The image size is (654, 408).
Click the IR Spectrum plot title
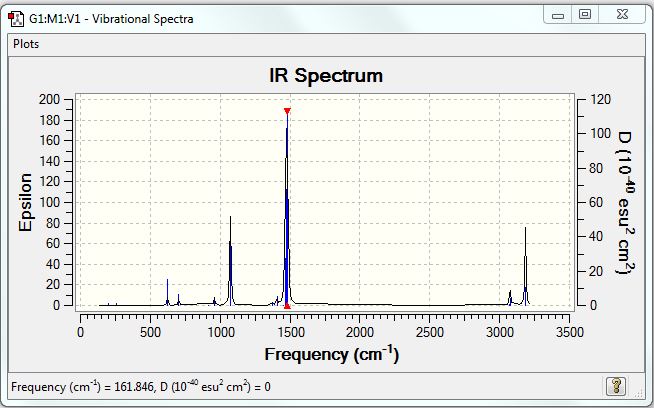326,76
